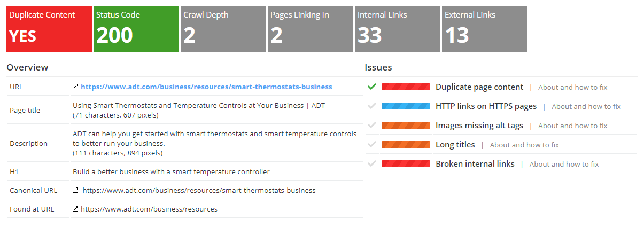
Task: Expand the Images missing alt tags issue
Action: click(x=479, y=126)
